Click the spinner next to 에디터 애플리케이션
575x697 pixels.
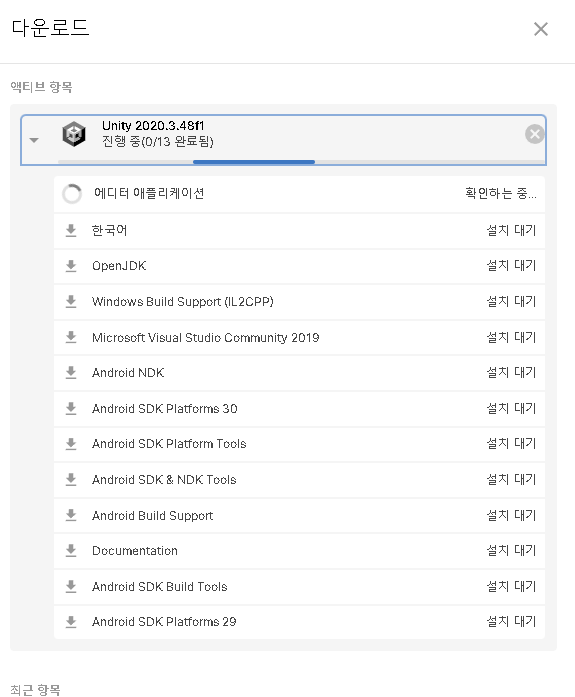(72, 194)
